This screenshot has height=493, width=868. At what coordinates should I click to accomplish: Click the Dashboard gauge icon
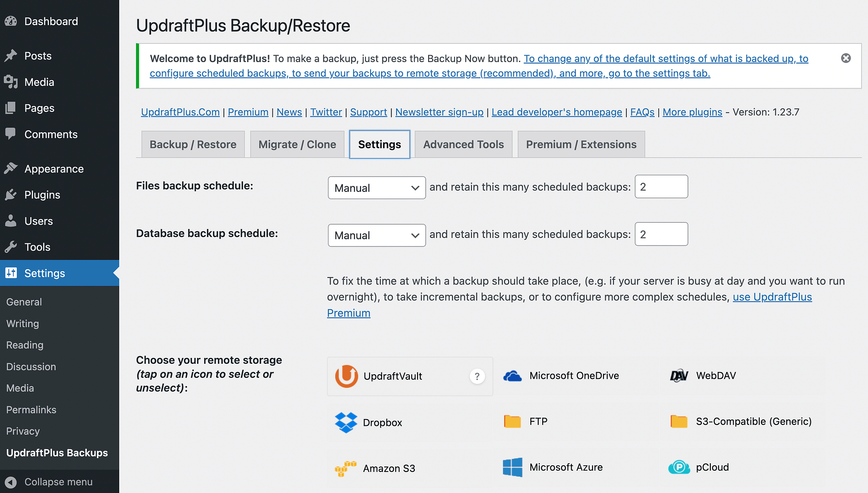tap(11, 21)
